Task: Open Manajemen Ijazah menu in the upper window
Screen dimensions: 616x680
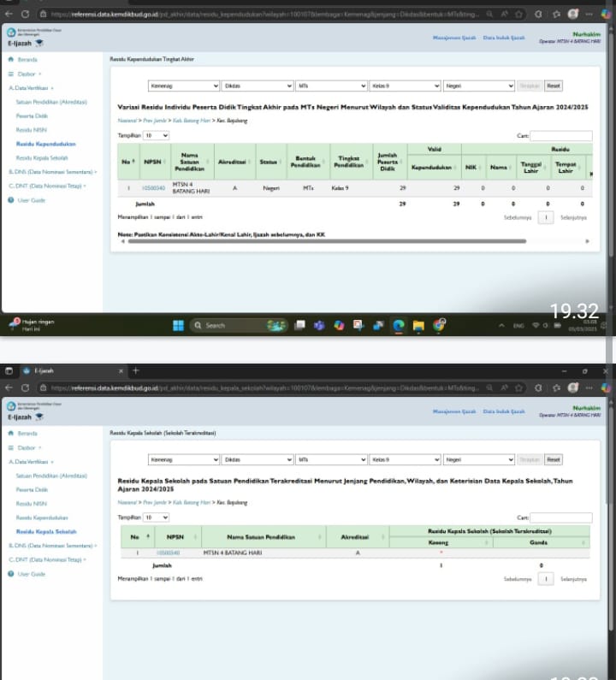Action: pyautogui.click(x=453, y=38)
